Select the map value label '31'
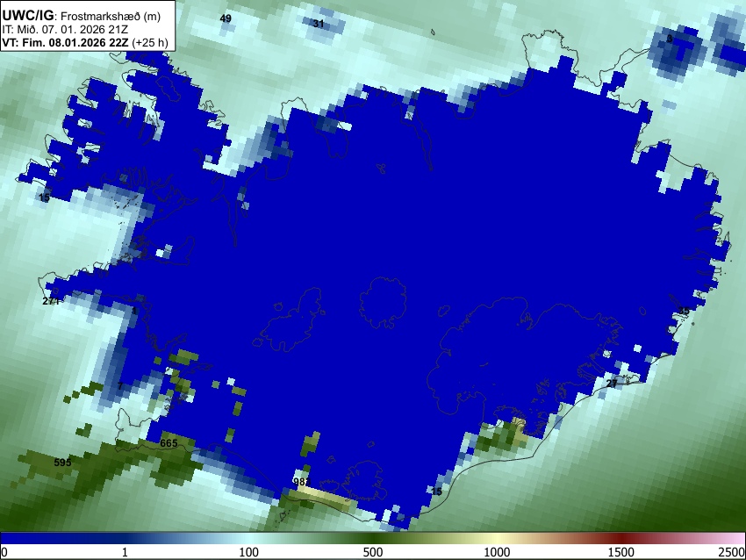The image size is (746, 560). (319, 24)
